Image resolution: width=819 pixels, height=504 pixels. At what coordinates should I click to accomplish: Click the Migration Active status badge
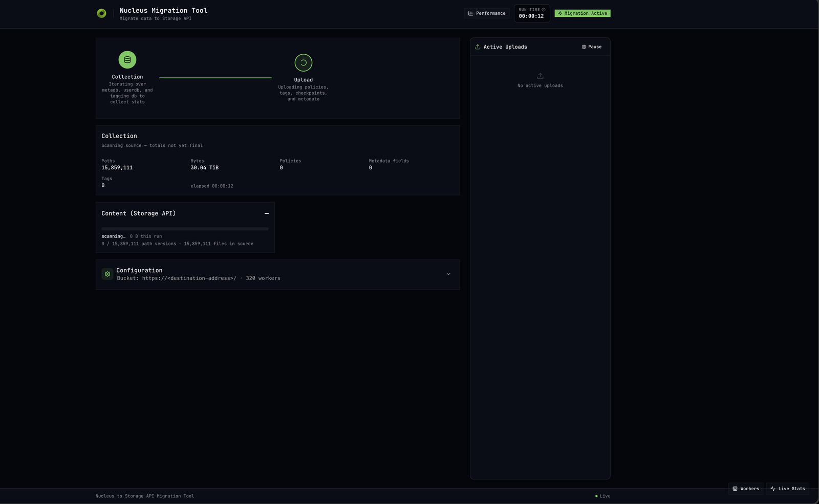[x=583, y=13]
